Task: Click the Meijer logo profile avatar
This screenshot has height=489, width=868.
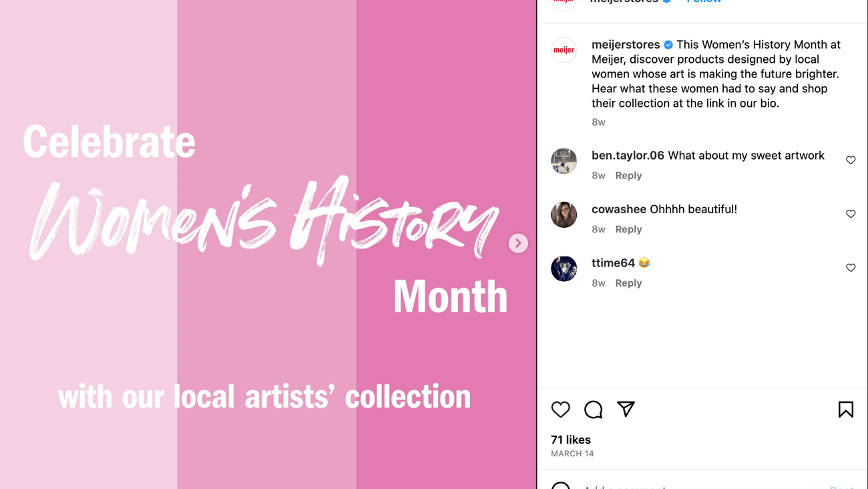Action: (564, 49)
